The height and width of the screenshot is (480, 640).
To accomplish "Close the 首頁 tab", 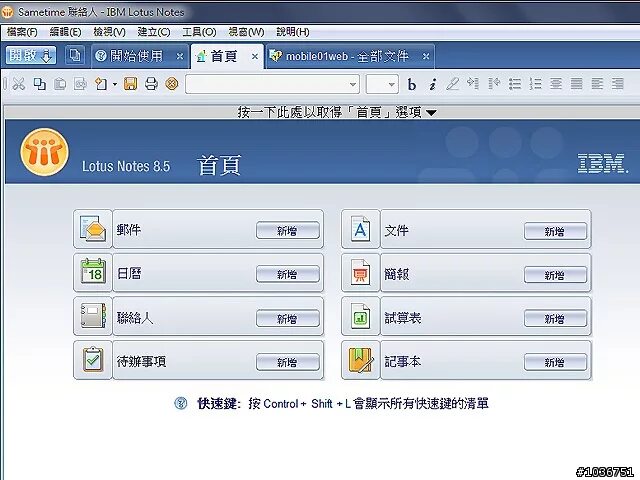I will (255, 56).
